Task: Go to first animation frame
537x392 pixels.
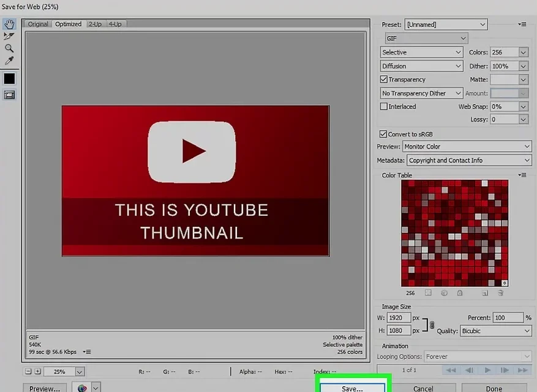Action: click(x=451, y=370)
